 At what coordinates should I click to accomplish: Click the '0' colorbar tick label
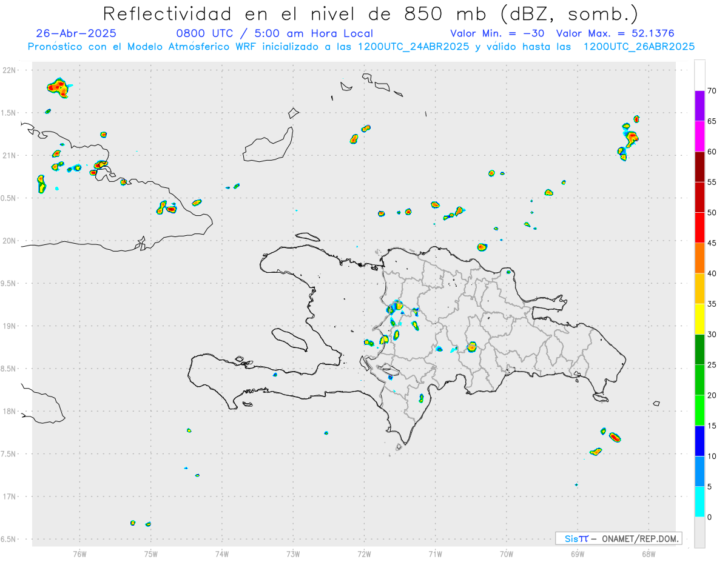click(710, 517)
